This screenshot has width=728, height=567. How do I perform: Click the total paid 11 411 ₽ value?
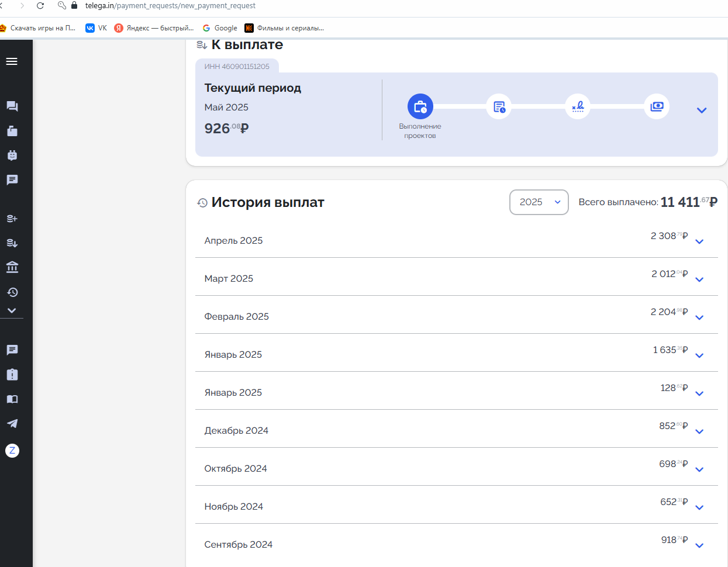pos(689,202)
